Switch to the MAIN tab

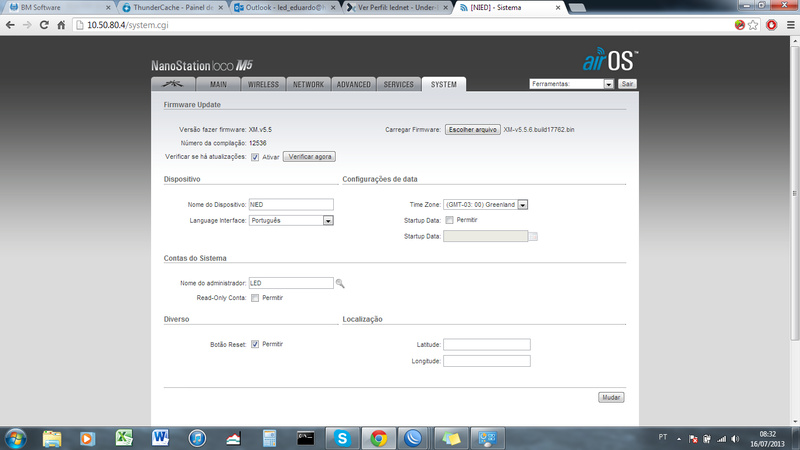(x=218, y=84)
